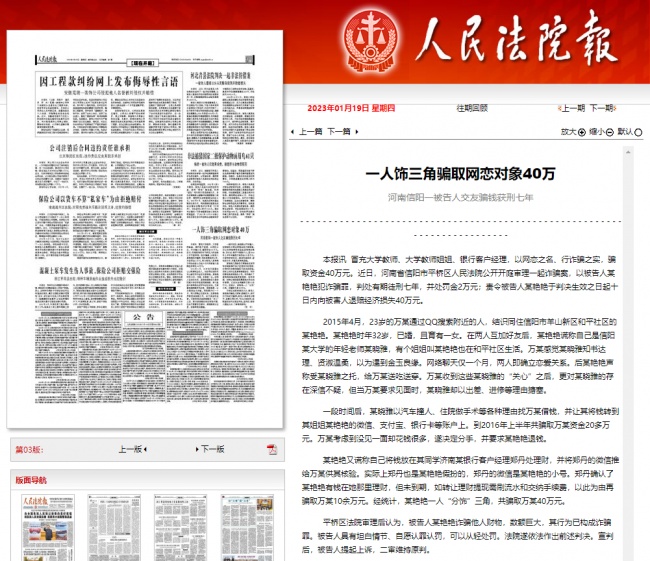Open 往期回顾 past issues archive
Viewport: 650px width, 561px height.
tap(472, 108)
